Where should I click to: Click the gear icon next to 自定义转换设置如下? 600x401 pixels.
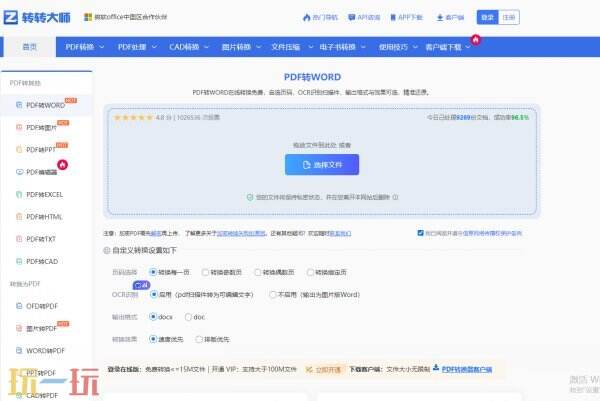point(107,250)
